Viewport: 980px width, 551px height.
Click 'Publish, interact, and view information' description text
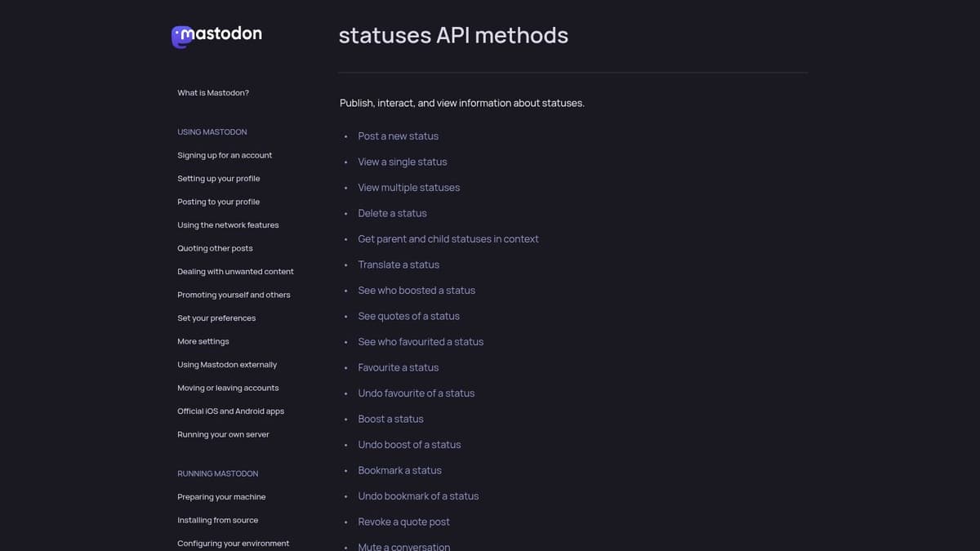[x=462, y=104]
